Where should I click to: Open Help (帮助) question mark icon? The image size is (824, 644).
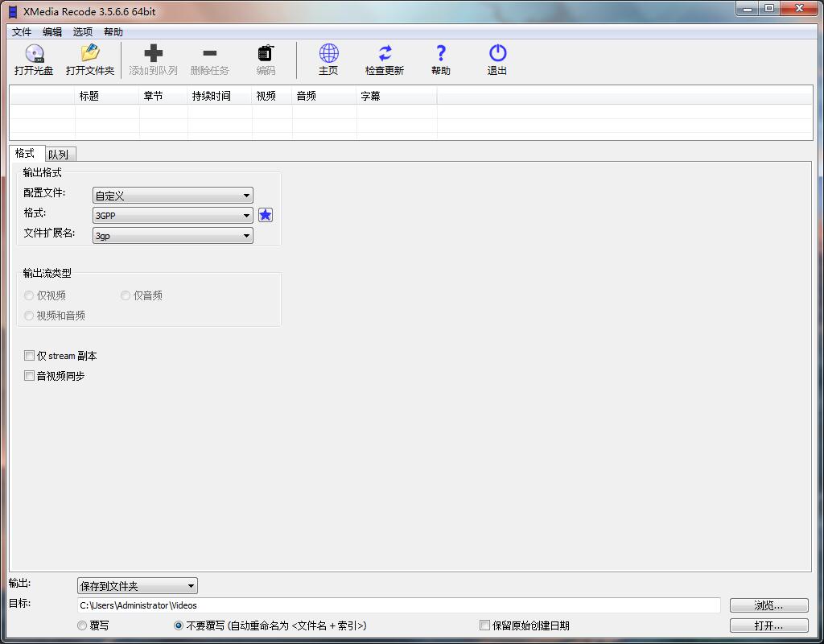point(441,54)
